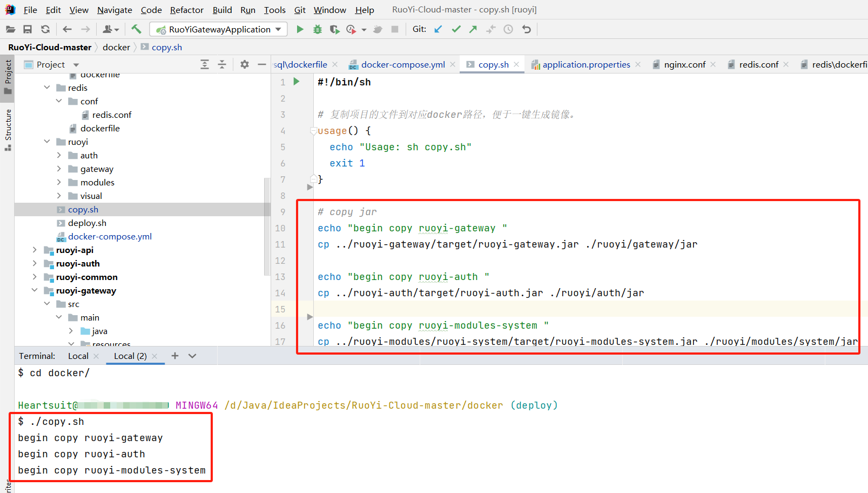This screenshot has width=868, height=493.
Task: Click the Git Push arrow icon
Action: [x=473, y=29]
